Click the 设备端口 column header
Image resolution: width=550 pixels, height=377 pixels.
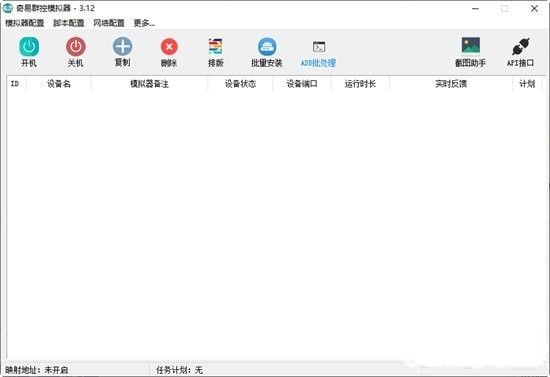click(302, 84)
